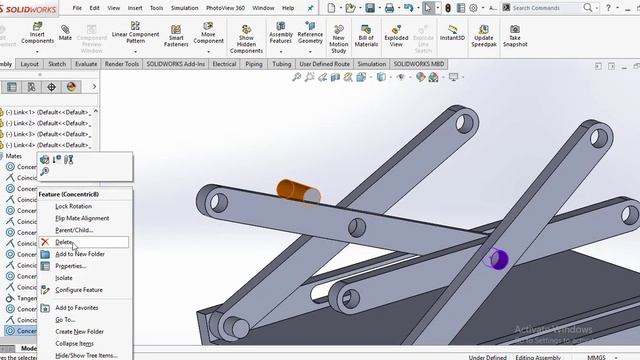640x360 pixels.
Task: Click the New document icon
Action: [x=331, y=8]
